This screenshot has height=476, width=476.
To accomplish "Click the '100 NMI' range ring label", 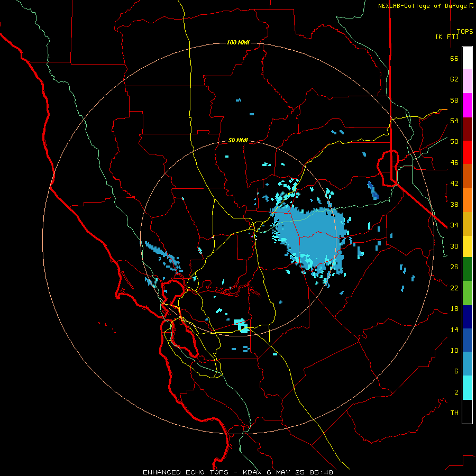I will click(238, 42).
